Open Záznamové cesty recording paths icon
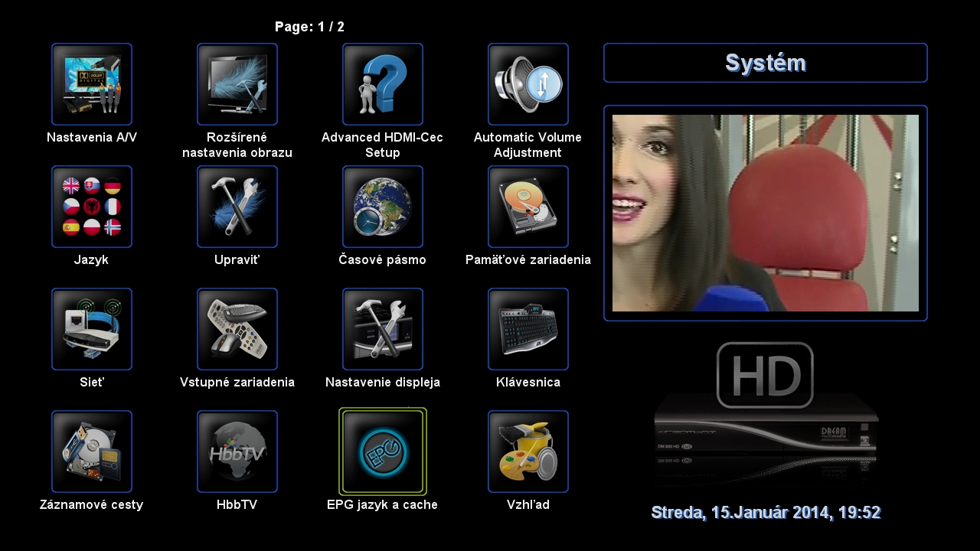This screenshot has height=551, width=980. click(x=92, y=452)
